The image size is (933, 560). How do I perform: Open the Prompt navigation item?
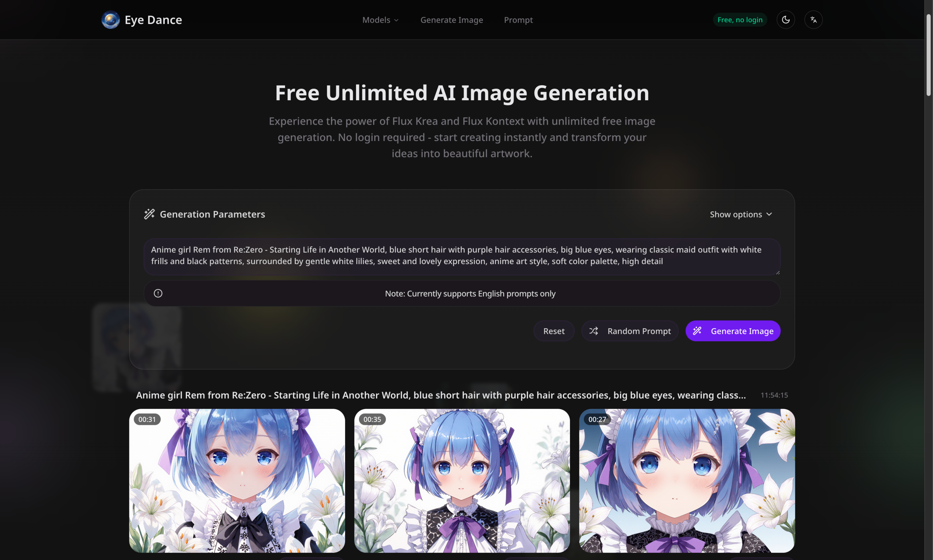(518, 20)
